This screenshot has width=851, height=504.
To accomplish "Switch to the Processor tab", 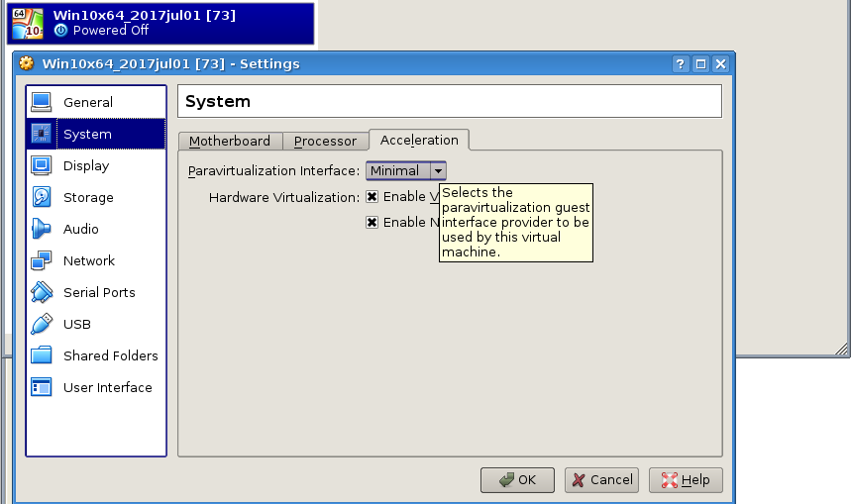I will pyautogui.click(x=325, y=141).
